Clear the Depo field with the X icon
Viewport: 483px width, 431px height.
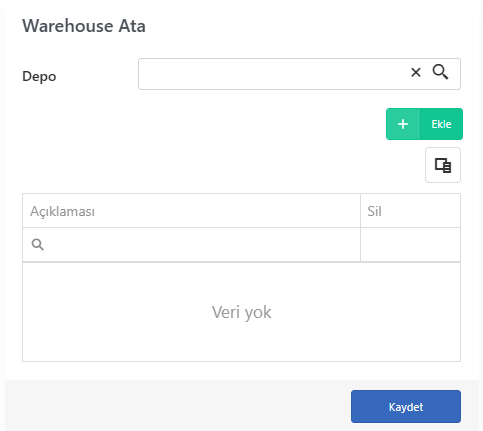[x=416, y=72]
